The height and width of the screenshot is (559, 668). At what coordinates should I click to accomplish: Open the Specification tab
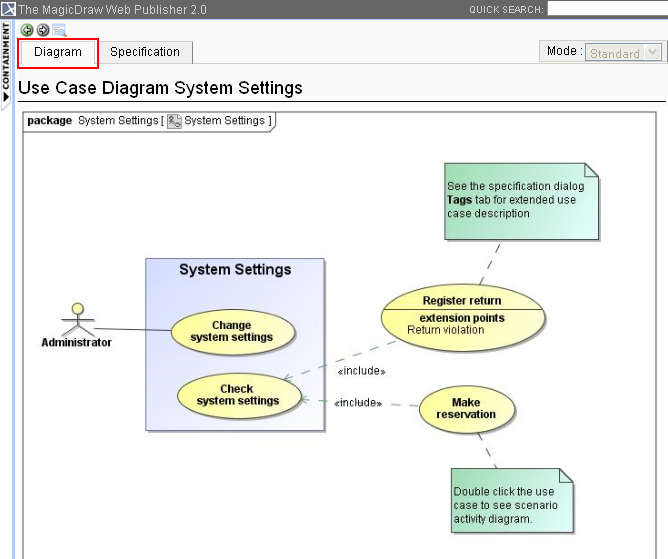pyautogui.click(x=145, y=52)
